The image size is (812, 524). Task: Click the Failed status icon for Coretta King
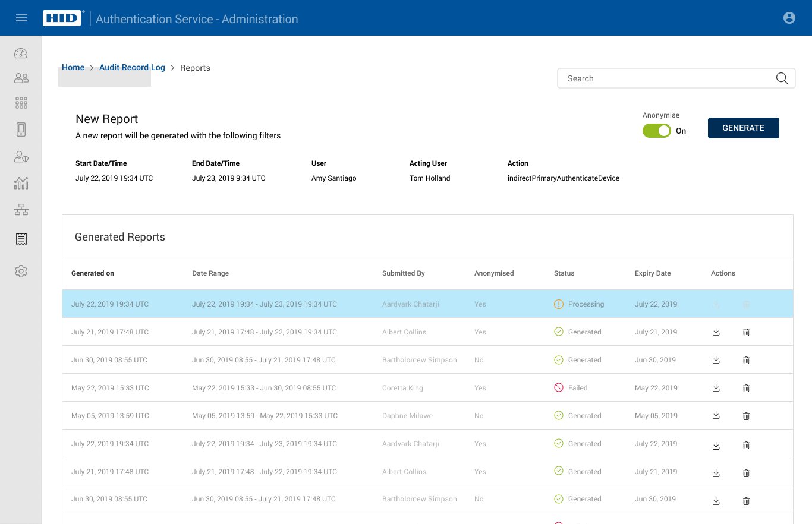tap(559, 387)
